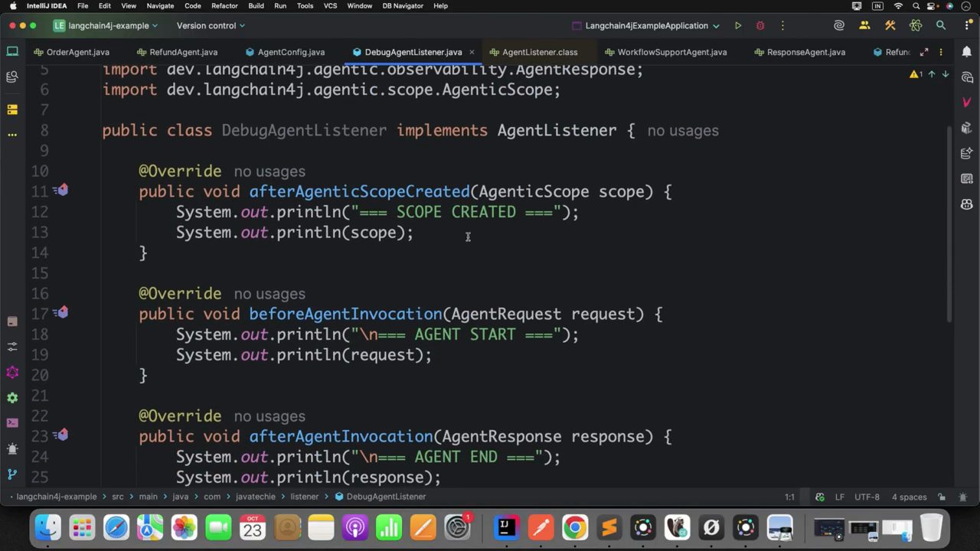This screenshot has height=551, width=980.
Task: Open the pink V tool window icon
Action: (x=966, y=103)
